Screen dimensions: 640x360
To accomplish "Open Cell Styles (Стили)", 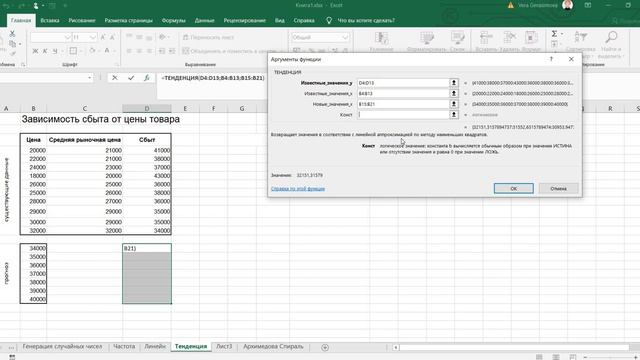I will point(458,42).
